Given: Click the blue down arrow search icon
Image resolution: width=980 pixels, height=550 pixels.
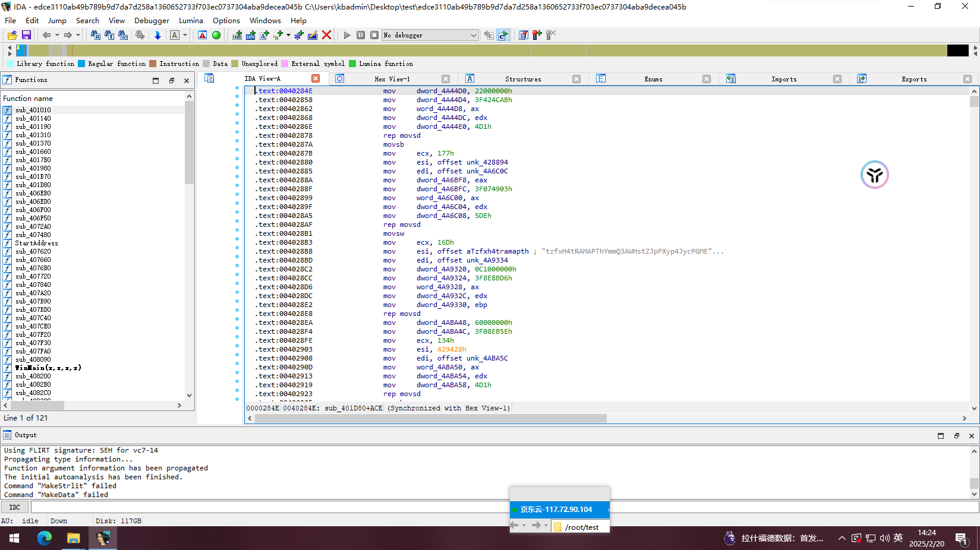Looking at the screenshot, I should [157, 35].
